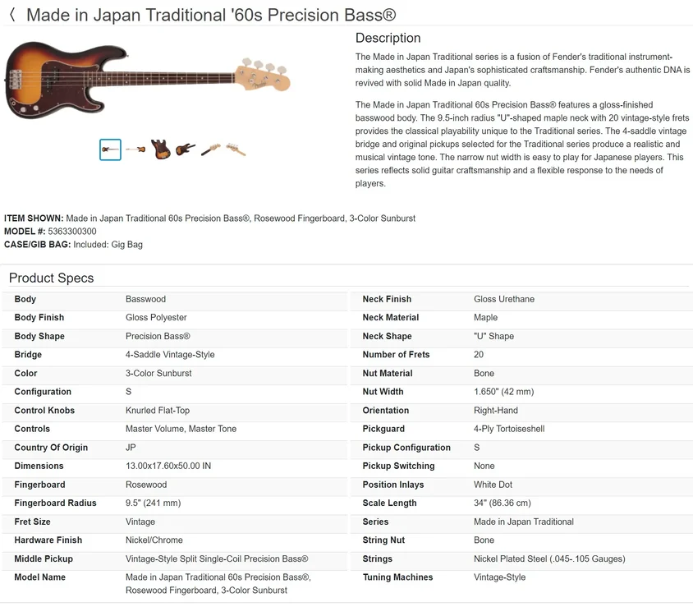Click the Body Finish spec row label
The image size is (693, 616).
39,318
